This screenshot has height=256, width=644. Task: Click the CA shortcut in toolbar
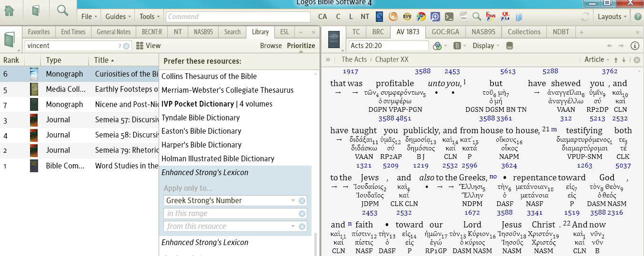(322, 17)
